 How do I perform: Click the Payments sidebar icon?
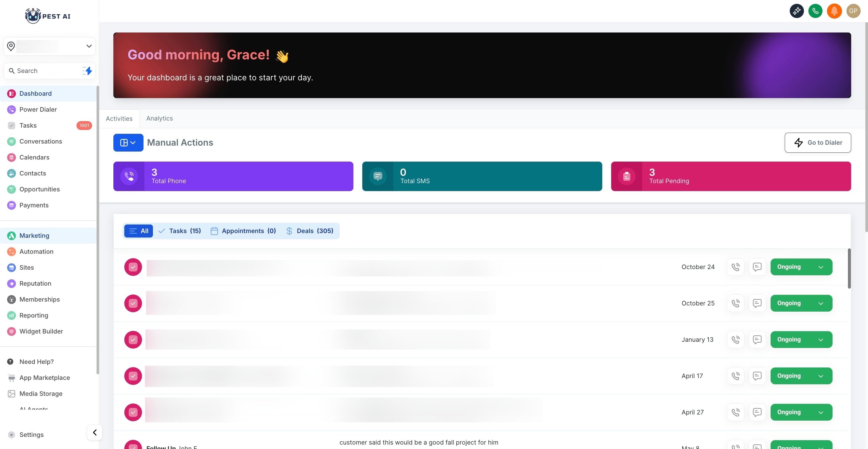[x=12, y=205]
